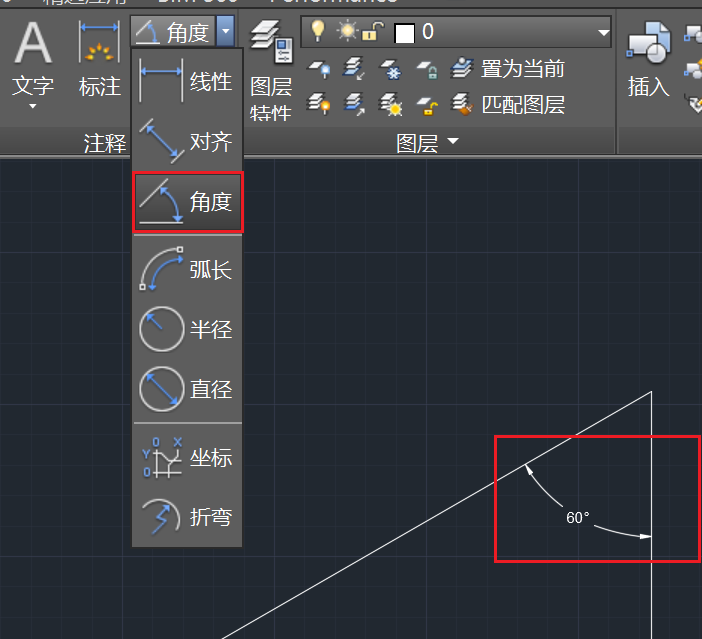
Task: Expand the 图层 panel arrow
Action: click(x=453, y=142)
